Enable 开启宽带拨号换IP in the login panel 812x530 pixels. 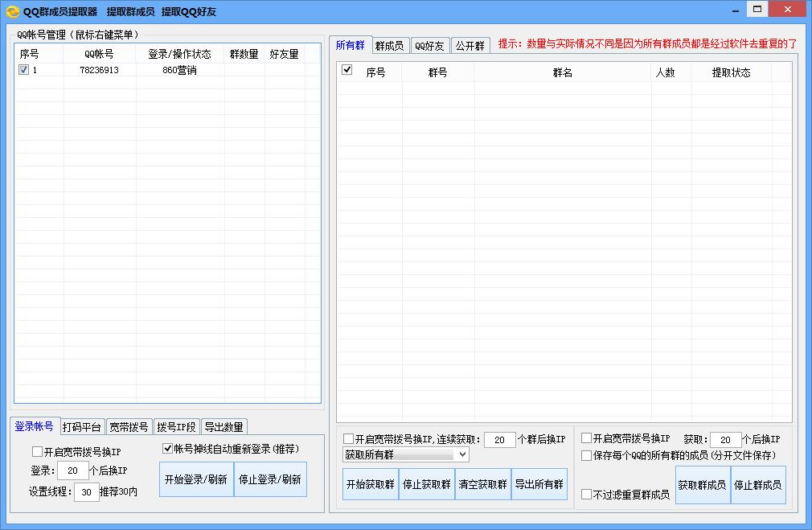click(37, 451)
